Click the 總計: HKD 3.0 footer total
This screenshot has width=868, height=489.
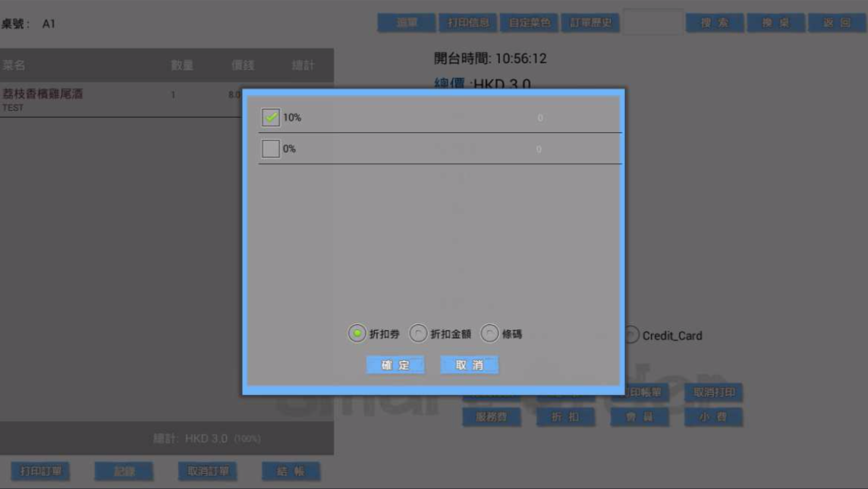[206, 439]
